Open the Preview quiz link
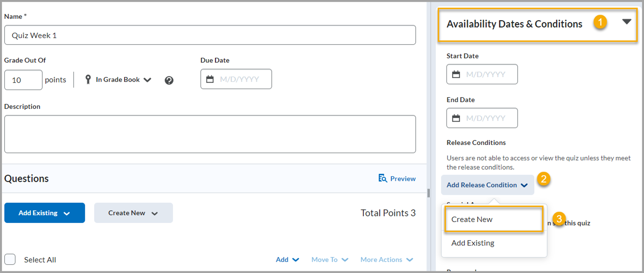This screenshot has width=644, height=273. 403,179
